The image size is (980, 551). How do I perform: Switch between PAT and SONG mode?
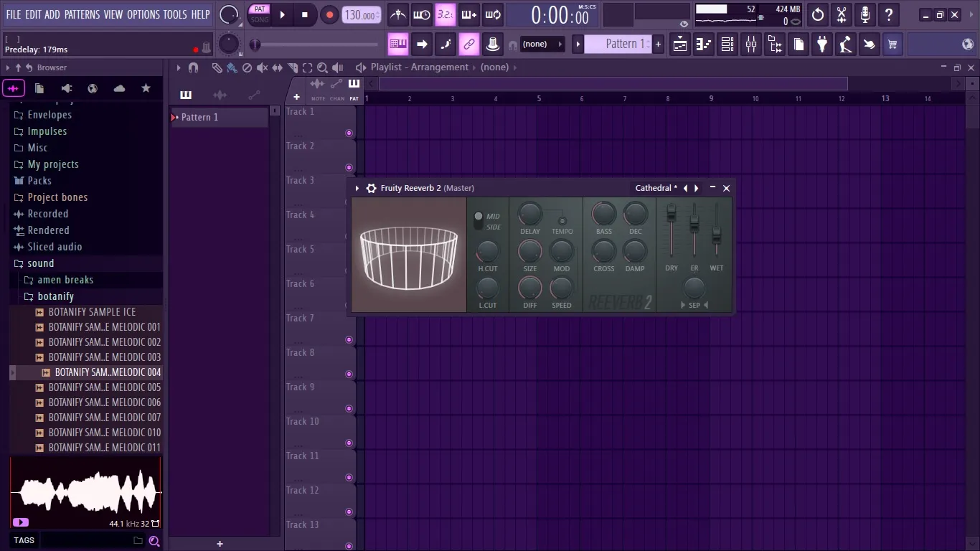tap(260, 14)
